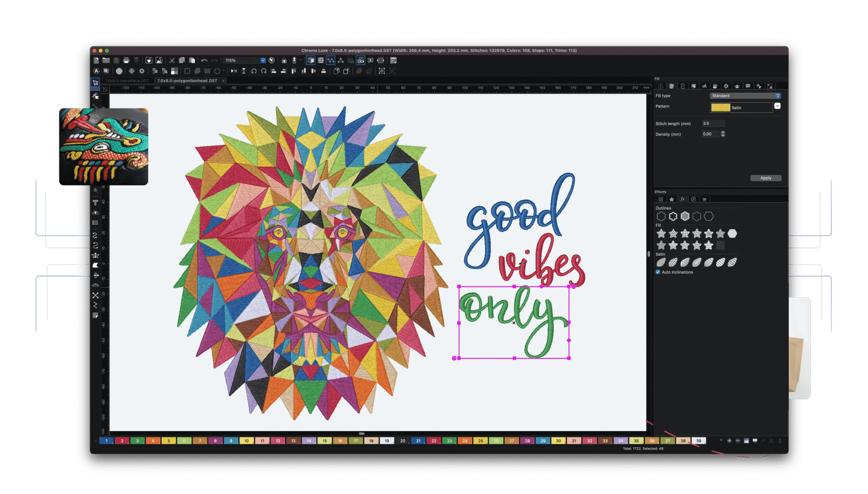Toggle the triangle nodes view icon
Screen dimensions: 868x494
[x=340, y=60]
